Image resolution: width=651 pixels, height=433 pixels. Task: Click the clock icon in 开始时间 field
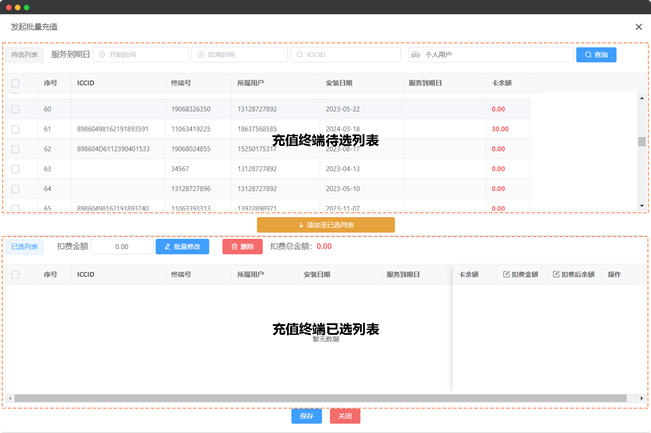102,55
